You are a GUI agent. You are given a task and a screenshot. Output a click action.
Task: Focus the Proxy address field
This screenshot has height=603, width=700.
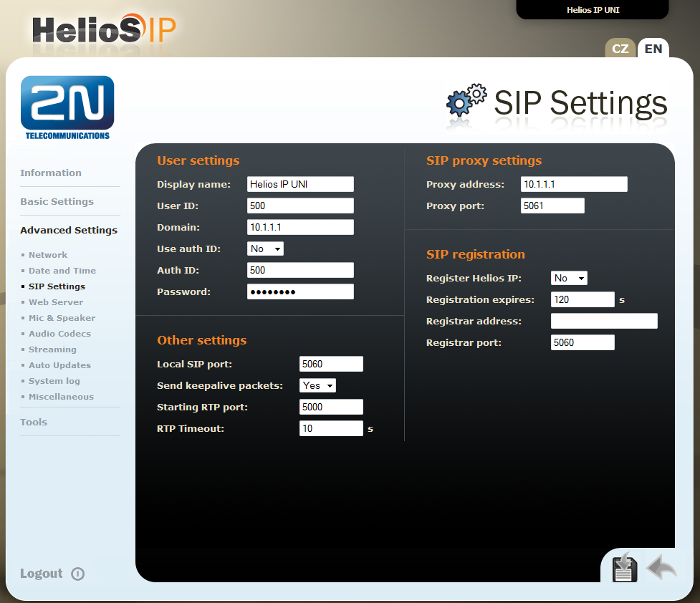[x=574, y=184]
